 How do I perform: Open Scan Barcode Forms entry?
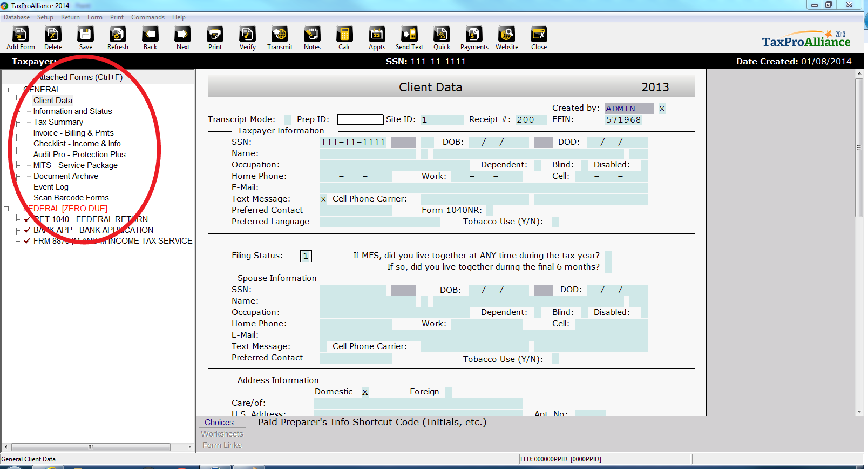[71, 198]
